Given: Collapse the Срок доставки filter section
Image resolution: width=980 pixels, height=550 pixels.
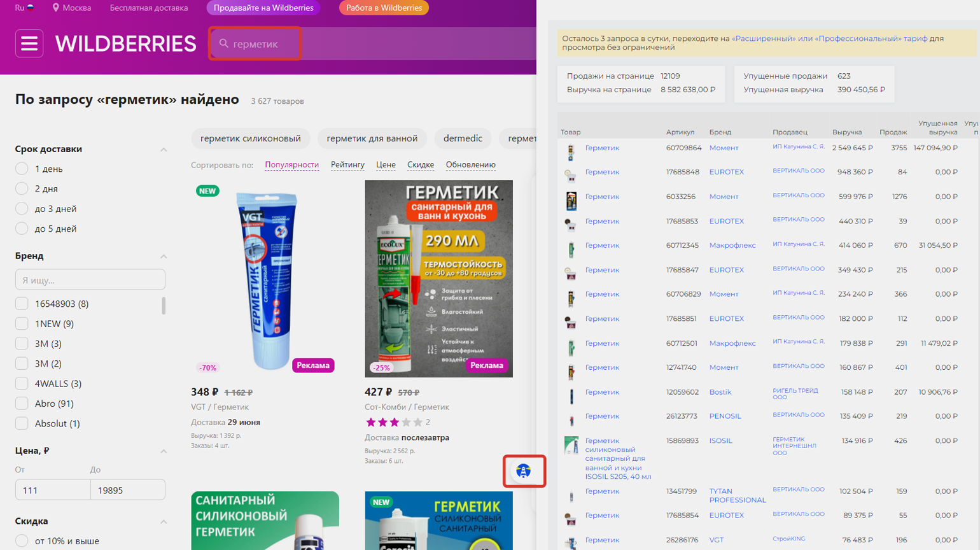Looking at the screenshot, I should (164, 150).
